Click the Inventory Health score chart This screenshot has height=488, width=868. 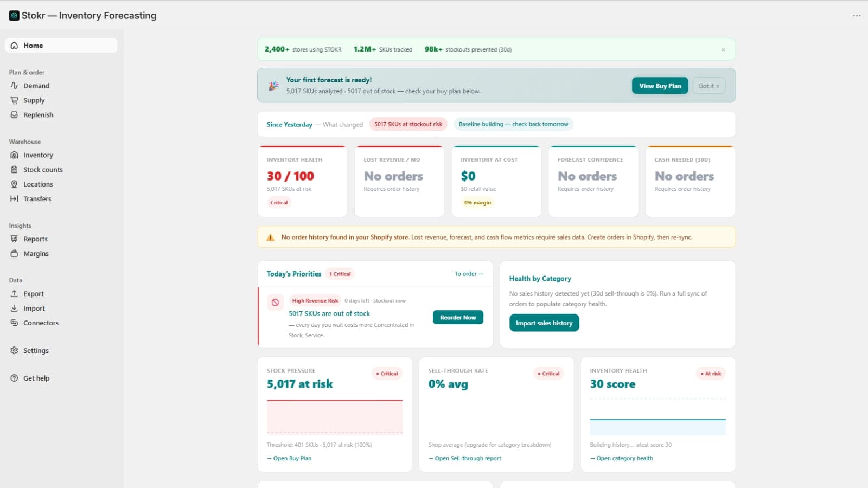tap(658, 417)
